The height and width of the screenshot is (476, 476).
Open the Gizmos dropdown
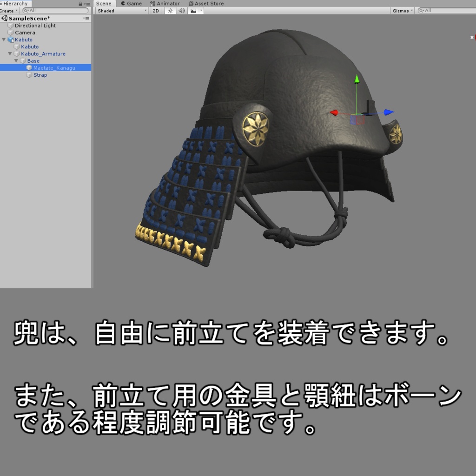[402, 10]
